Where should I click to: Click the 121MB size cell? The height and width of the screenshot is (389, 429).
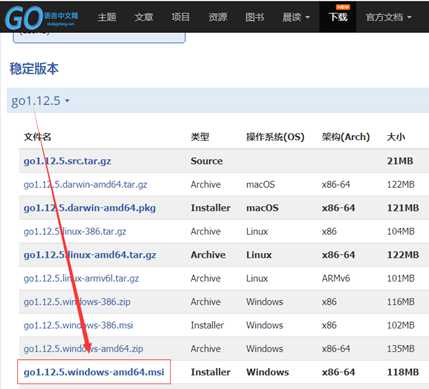pos(403,208)
